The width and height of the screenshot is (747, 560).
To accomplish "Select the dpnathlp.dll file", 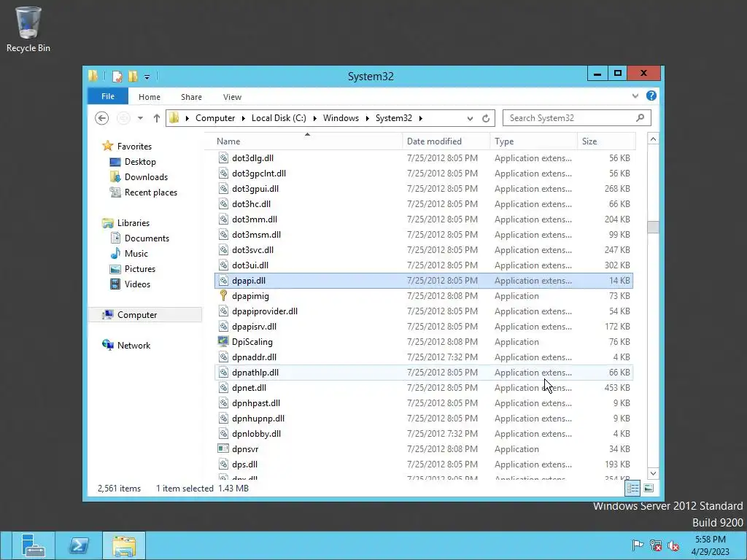I will (424, 373).
